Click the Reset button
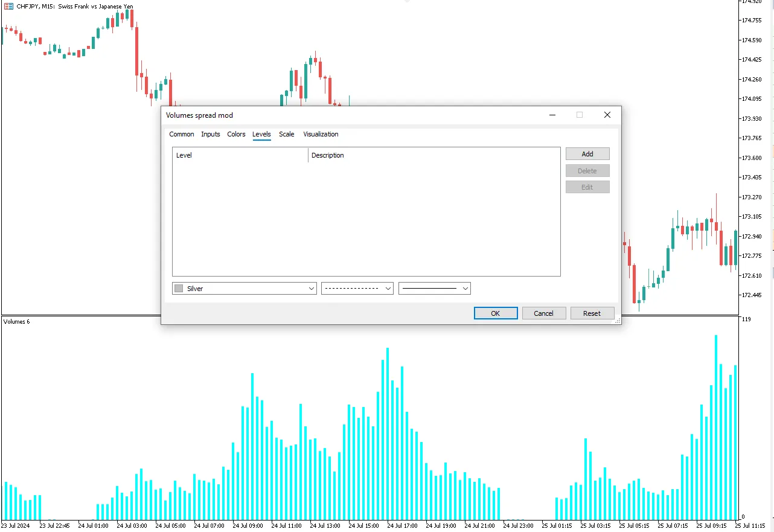The image size is (774, 532). (x=592, y=313)
